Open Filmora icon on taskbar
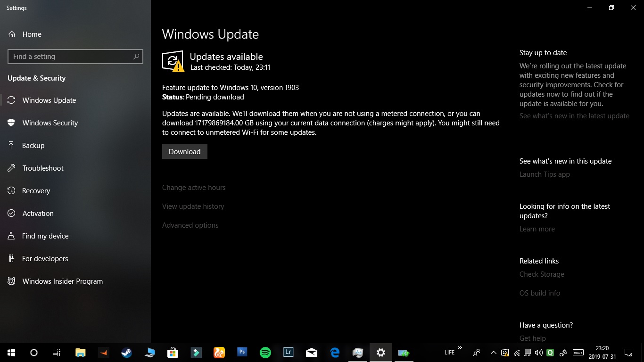 [196, 353]
